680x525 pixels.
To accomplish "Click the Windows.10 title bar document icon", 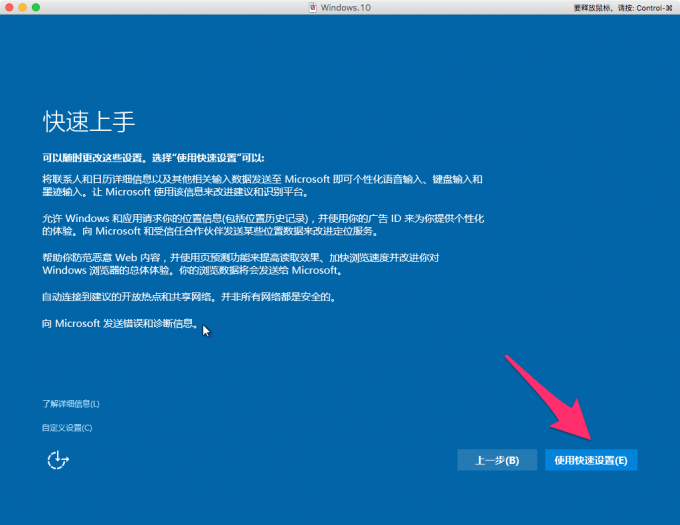I will coord(313,7).
